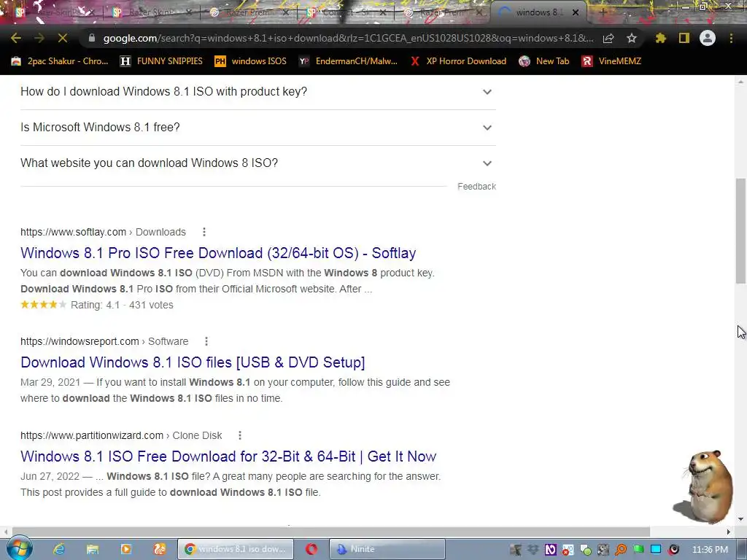Click the google.com address bar
This screenshot has height=560, width=747.
(x=348, y=38)
